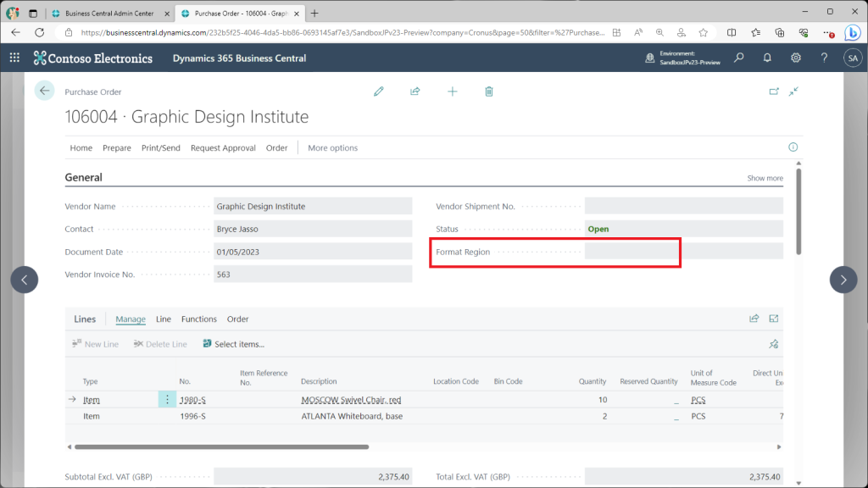
Task: Collapse the page with shrink arrows icon
Action: [x=793, y=91]
